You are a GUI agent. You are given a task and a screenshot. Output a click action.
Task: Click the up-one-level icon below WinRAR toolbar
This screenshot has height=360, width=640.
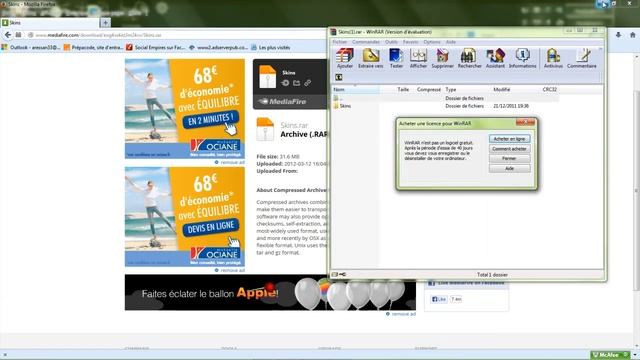[338, 77]
